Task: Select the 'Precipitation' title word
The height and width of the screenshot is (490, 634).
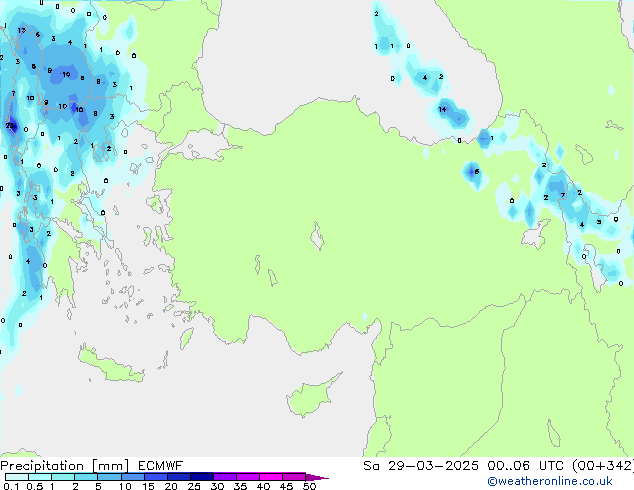Action: pyautogui.click(x=42, y=466)
